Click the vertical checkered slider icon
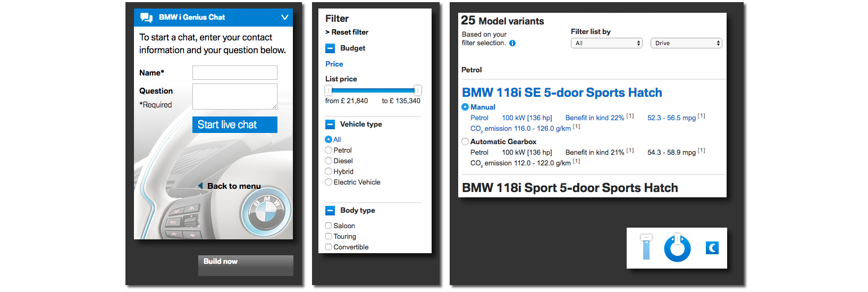This screenshot has height=292, width=868. click(646, 247)
